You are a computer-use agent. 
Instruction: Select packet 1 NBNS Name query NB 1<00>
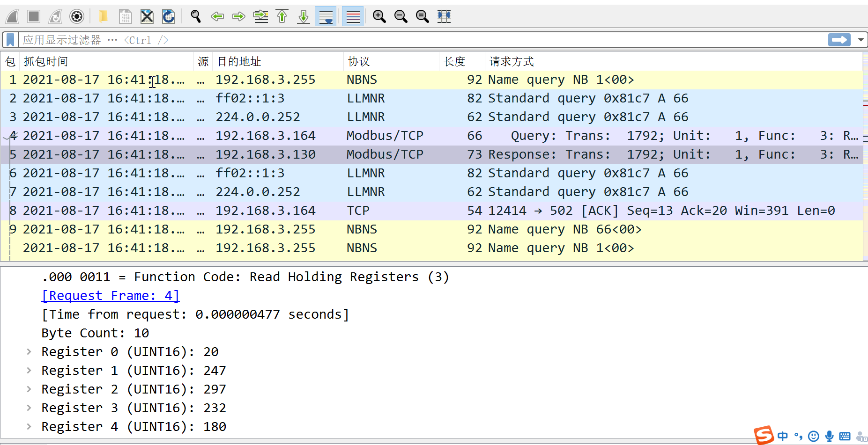[x=431, y=80]
